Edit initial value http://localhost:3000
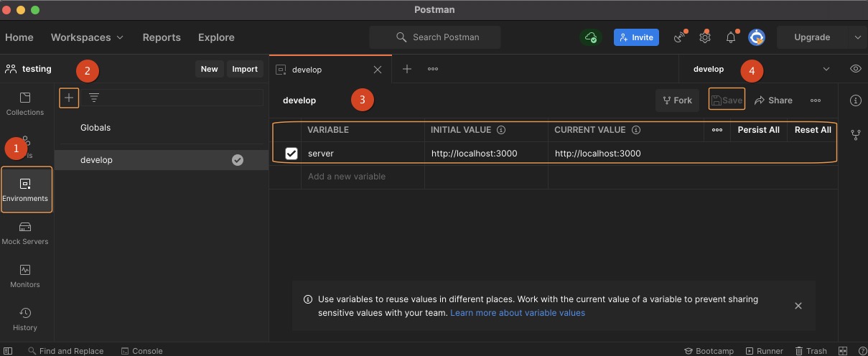The width and height of the screenshot is (868, 356). click(486, 154)
